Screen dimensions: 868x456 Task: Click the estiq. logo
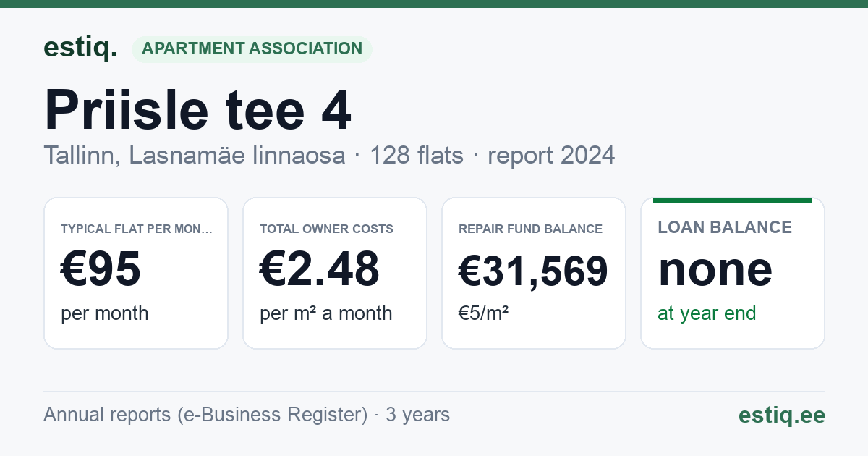pyautogui.click(x=80, y=48)
